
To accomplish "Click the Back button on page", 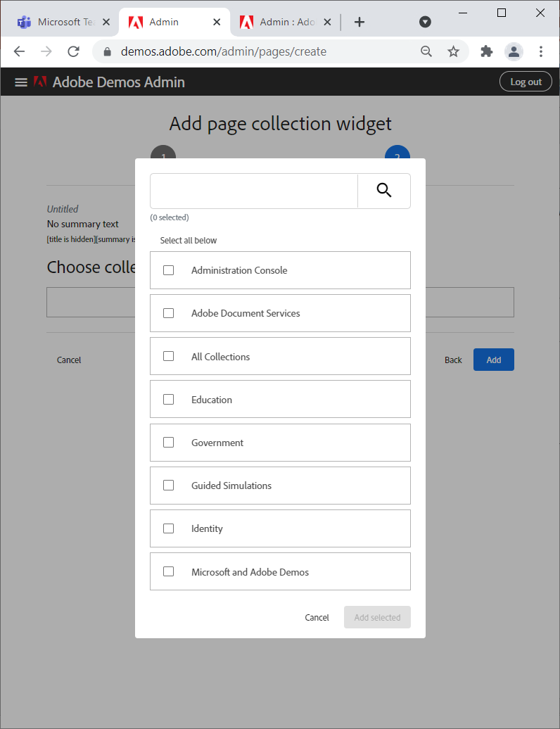I will coord(453,360).
